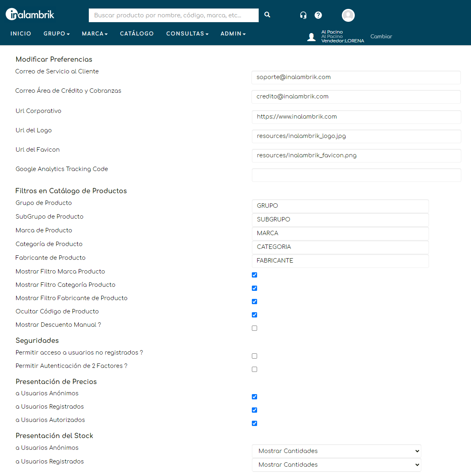Click the Google Analytics Tracking Code field
The height and width of the screenshot is (476, 471).
click(x=356, y=175)
